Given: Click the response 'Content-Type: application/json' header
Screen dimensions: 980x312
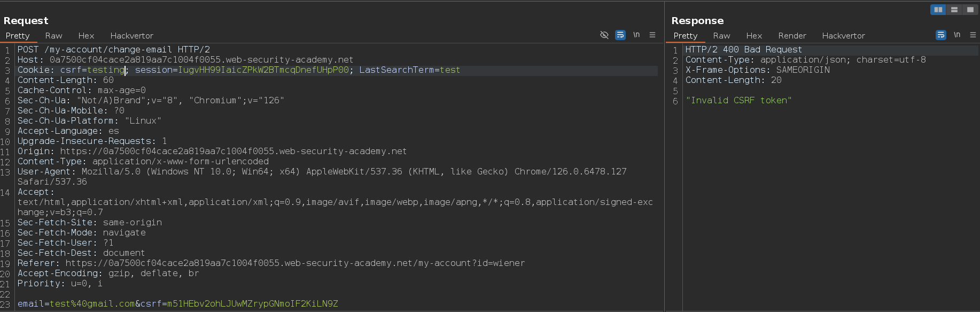Looking at the screenshot, I should click(806, 60).
